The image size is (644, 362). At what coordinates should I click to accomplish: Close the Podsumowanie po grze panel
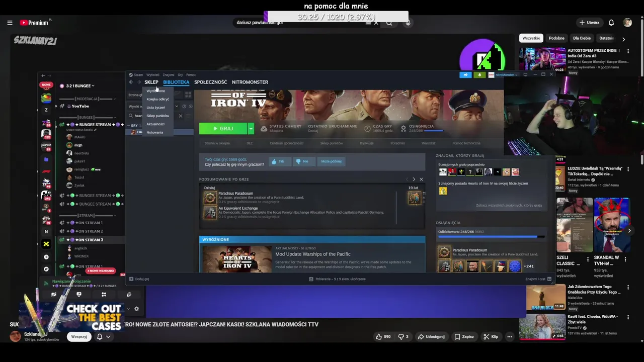pyautogui.click(x=421, y=179)
